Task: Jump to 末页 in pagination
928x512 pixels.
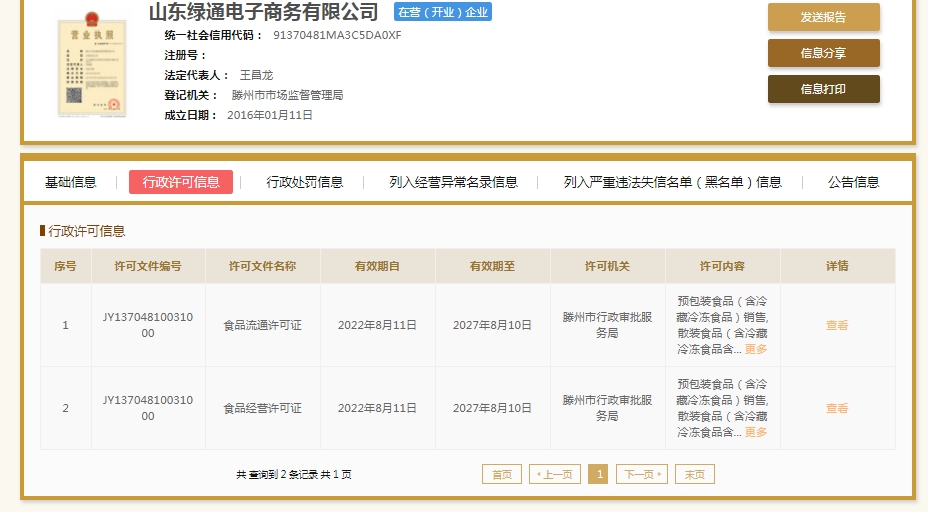Action: [695, 474]
